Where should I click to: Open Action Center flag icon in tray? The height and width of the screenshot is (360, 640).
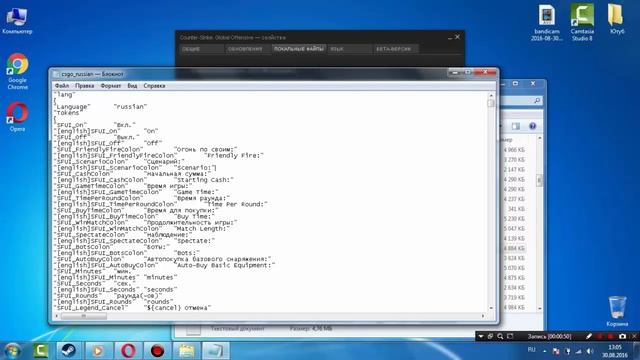tap(556, 351)
